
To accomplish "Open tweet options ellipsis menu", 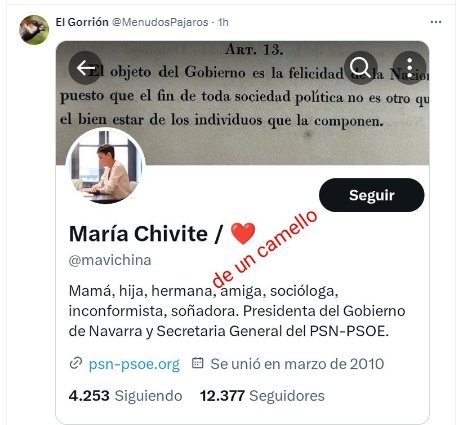I will click(x=436, y=22).
